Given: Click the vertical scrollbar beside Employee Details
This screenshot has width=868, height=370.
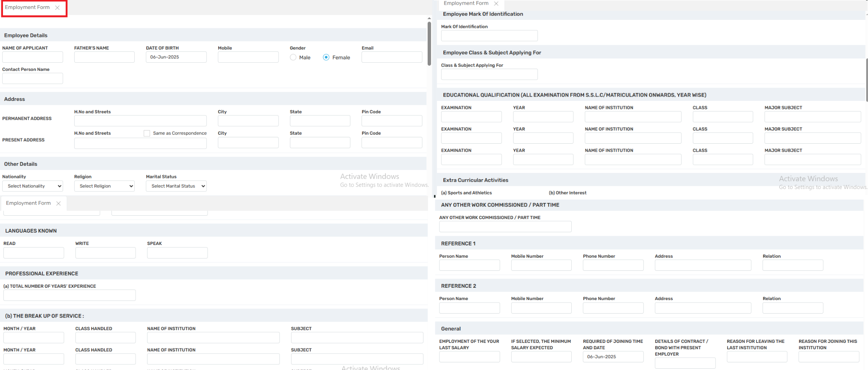Looking at the screenshot, I should [429, 44].
